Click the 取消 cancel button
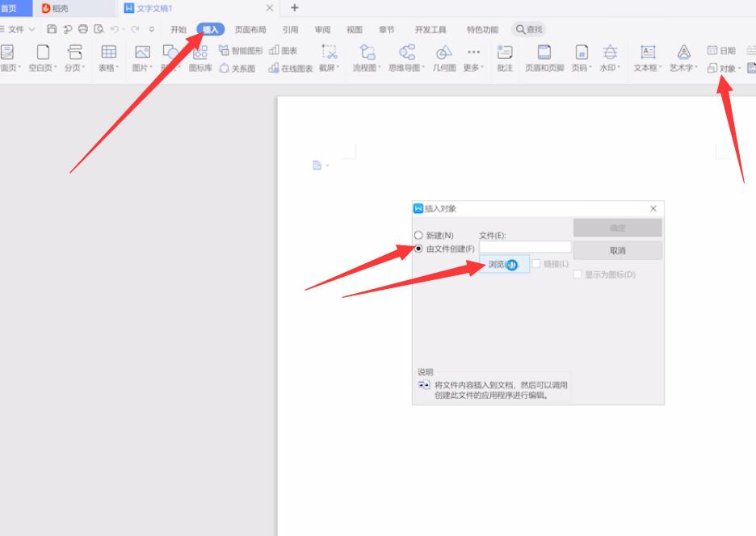Viewport: 756px width, 536px height. pos(618,250)
